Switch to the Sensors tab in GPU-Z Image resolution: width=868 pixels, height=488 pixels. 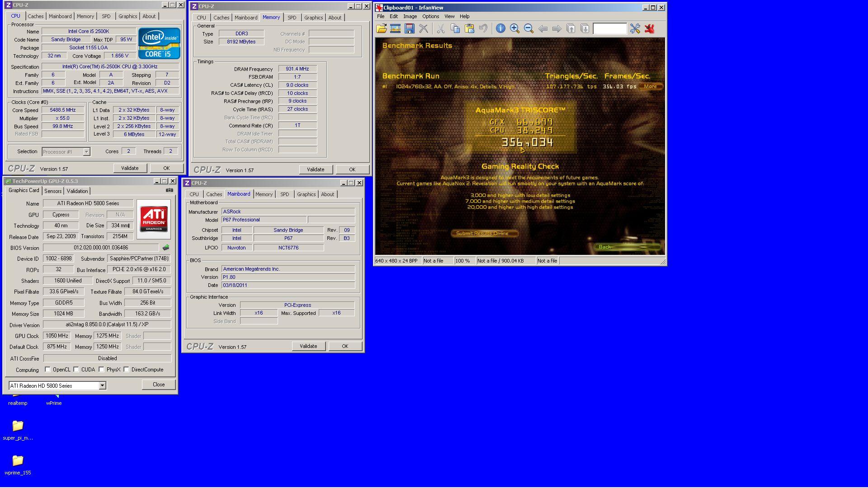coord(53,191)
